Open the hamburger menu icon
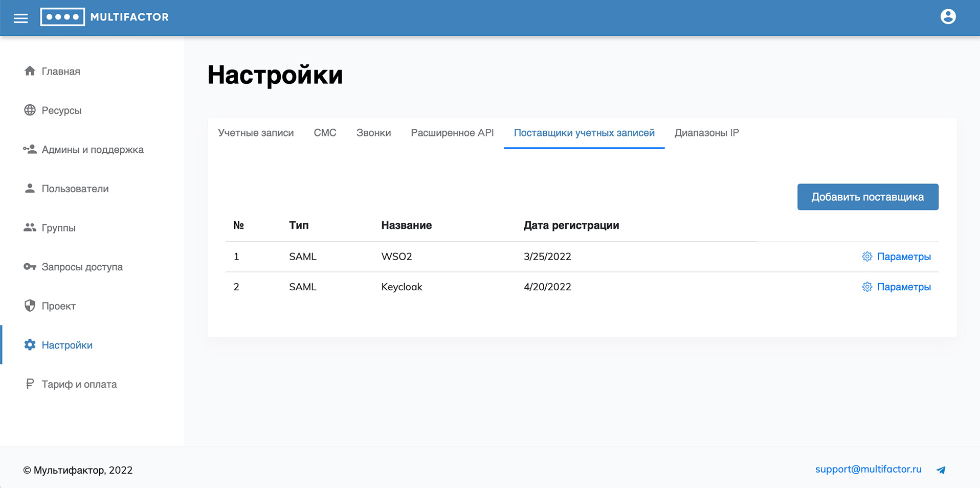Screen dimensions: 980x488 (x=20, y=18)
